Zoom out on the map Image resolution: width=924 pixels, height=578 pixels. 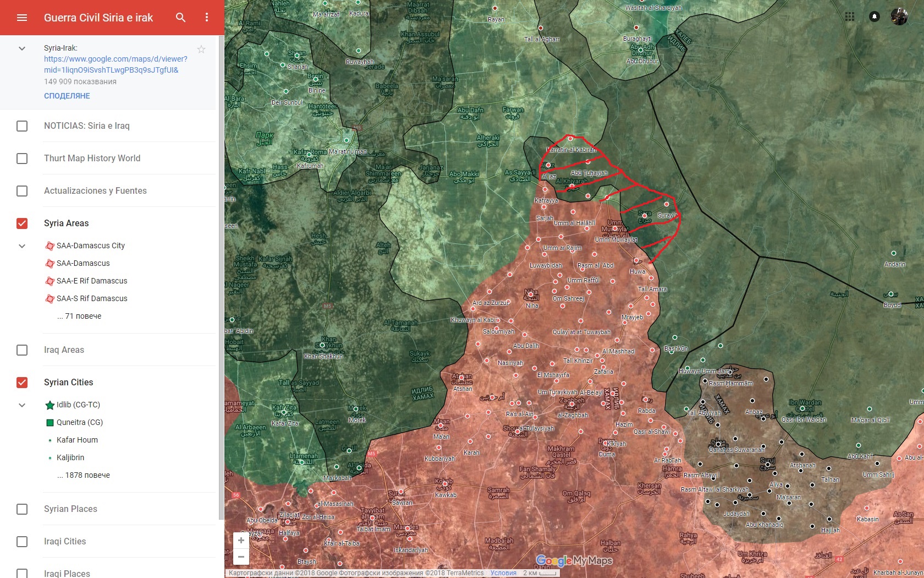[x=241, y=557]
